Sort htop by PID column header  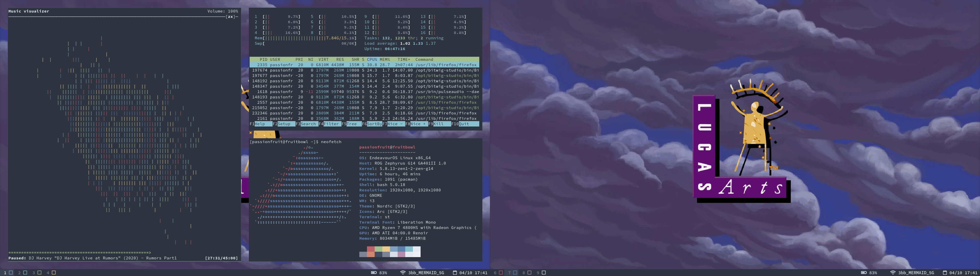tap(263, 60)
